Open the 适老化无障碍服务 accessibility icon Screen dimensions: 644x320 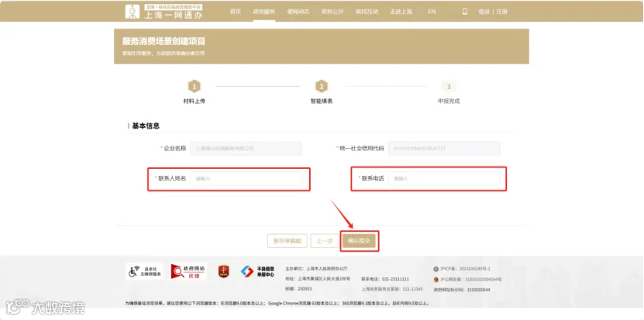[144, 271]
